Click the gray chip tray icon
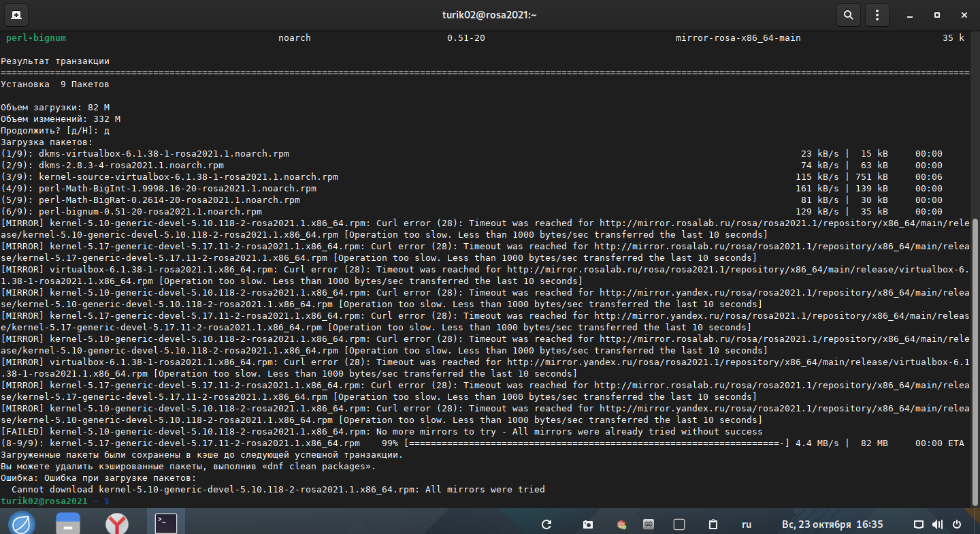Screen dimensions: 980x534 (649, 524)
